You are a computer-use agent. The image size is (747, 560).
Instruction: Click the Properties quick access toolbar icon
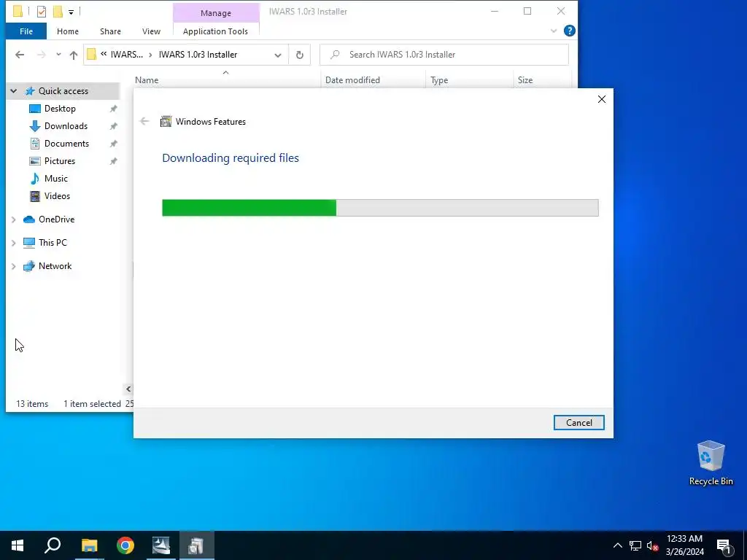[x=42, y=12]
